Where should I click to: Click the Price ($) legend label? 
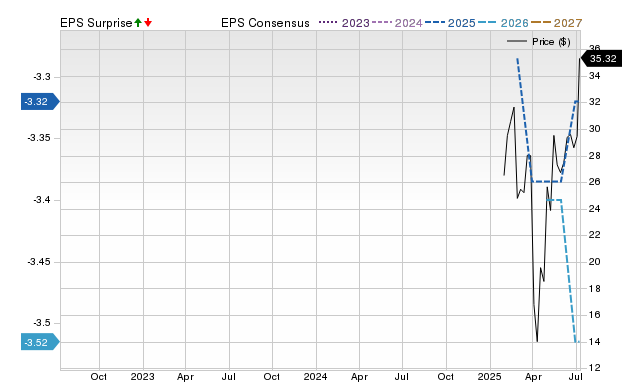tap(551, 42)
